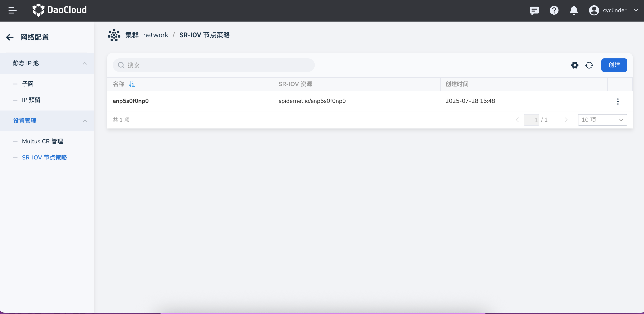644x314 pixels.
Task: Check notifications via the bell icon
Action: [573, 11]
